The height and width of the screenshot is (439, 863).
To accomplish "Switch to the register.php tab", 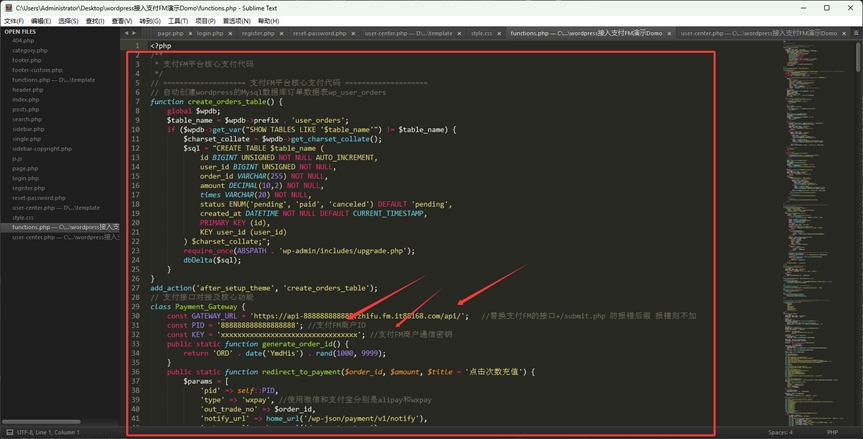I will [x=258, y=33].
